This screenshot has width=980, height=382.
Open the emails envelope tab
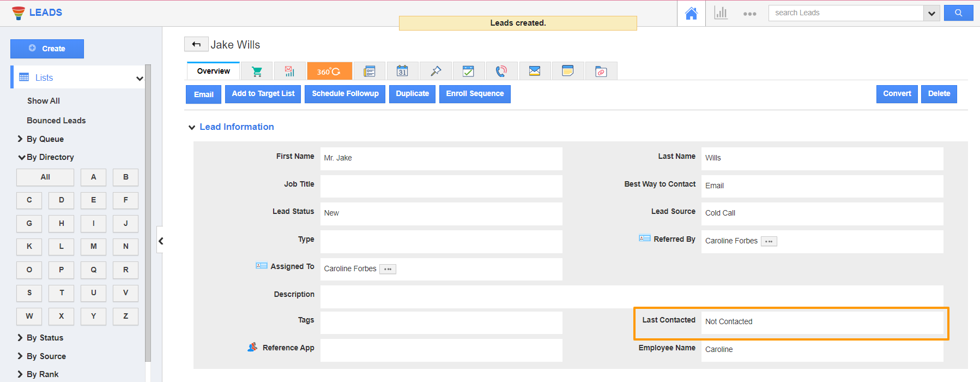[535, 71]
